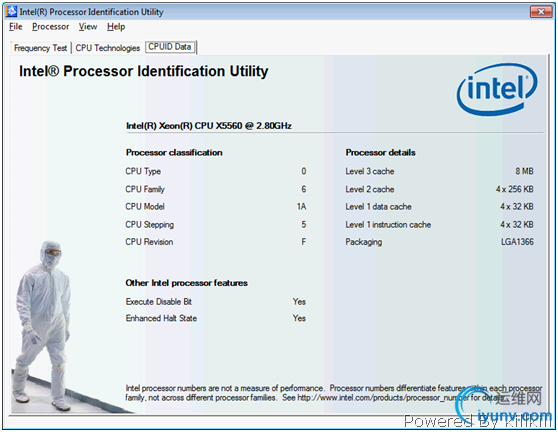
Task: Click the 'LGA1366' packaging value
Action: [517, 242]
